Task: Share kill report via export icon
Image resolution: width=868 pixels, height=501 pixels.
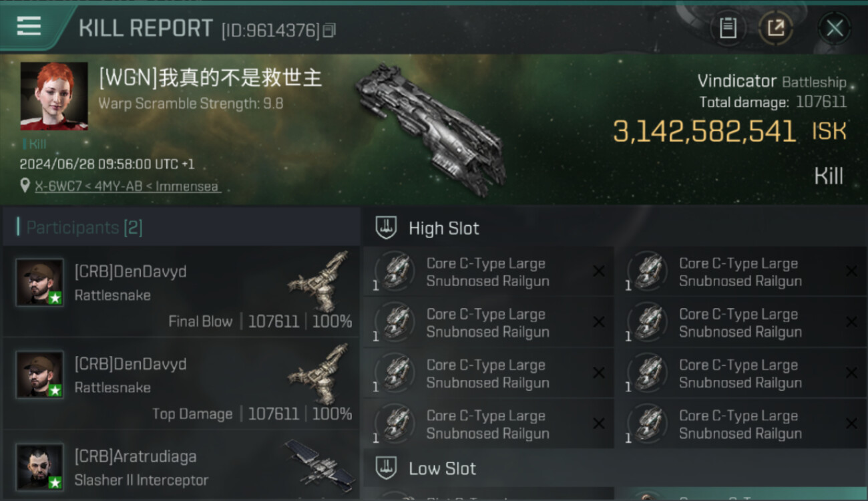Action: coord(776,28)
